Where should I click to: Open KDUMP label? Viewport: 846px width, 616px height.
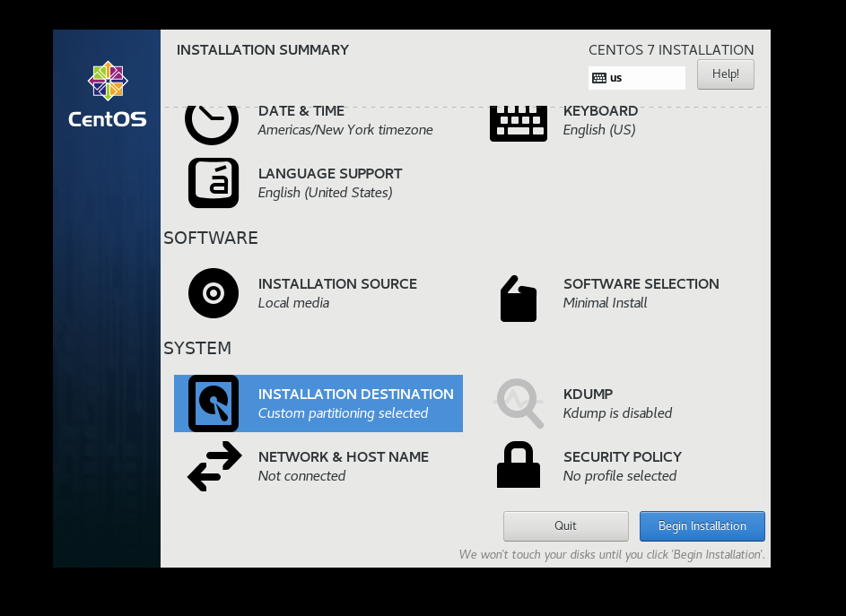589,394
